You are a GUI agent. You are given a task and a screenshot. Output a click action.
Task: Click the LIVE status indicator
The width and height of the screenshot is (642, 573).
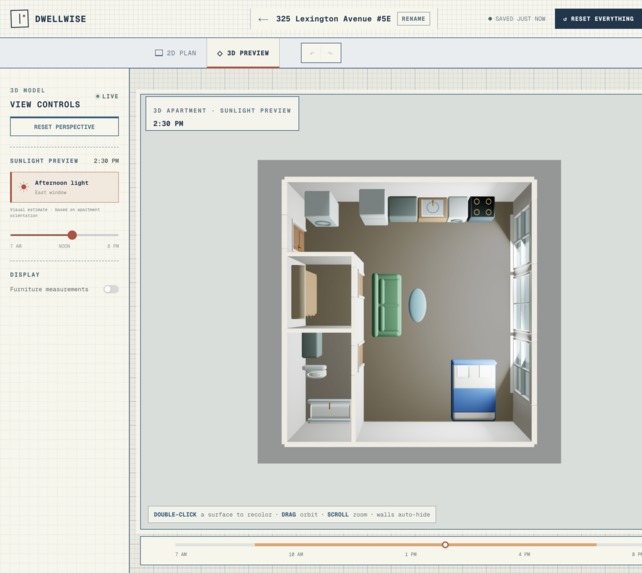(x=107, y=96)
